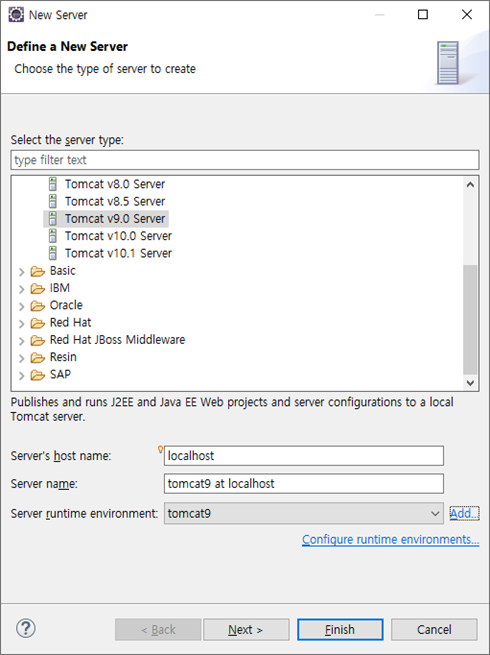Expand Red Hat JBoss Middleware category

click(21, 341)
